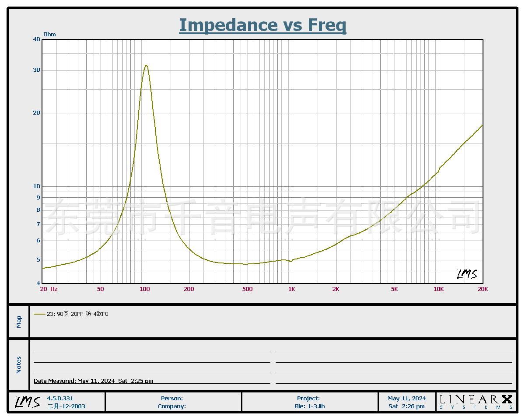Select legend entry 23: 90圆-20PP-防-4欧F0
This screenshot has height=420, width=525.
(x=77, y=314)
